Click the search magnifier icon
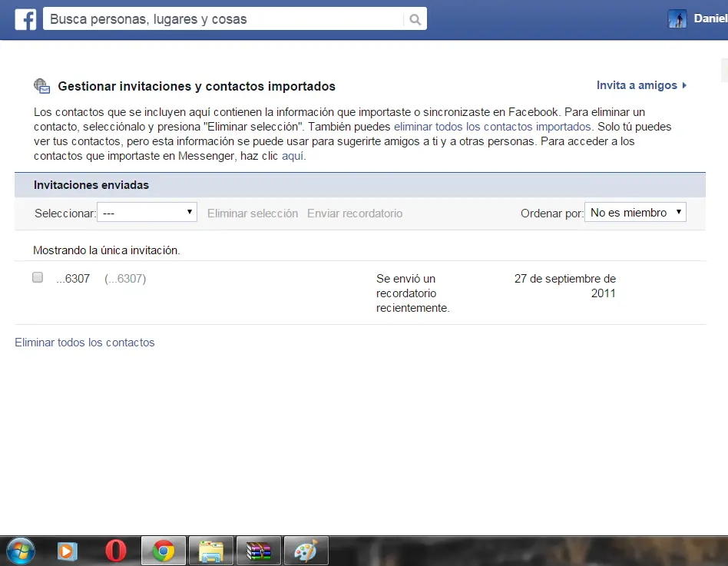This screenshot has height=566, width=728. tap(415, 19)
